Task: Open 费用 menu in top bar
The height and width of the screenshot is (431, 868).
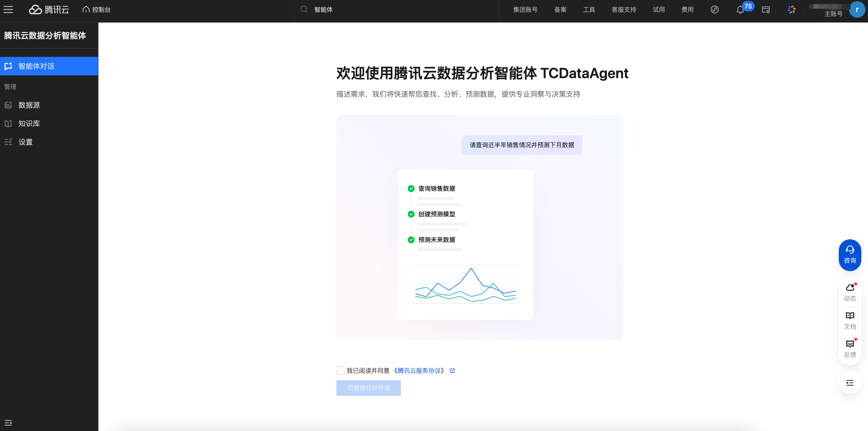Action: pyautogui.click(x=687, y=9)
